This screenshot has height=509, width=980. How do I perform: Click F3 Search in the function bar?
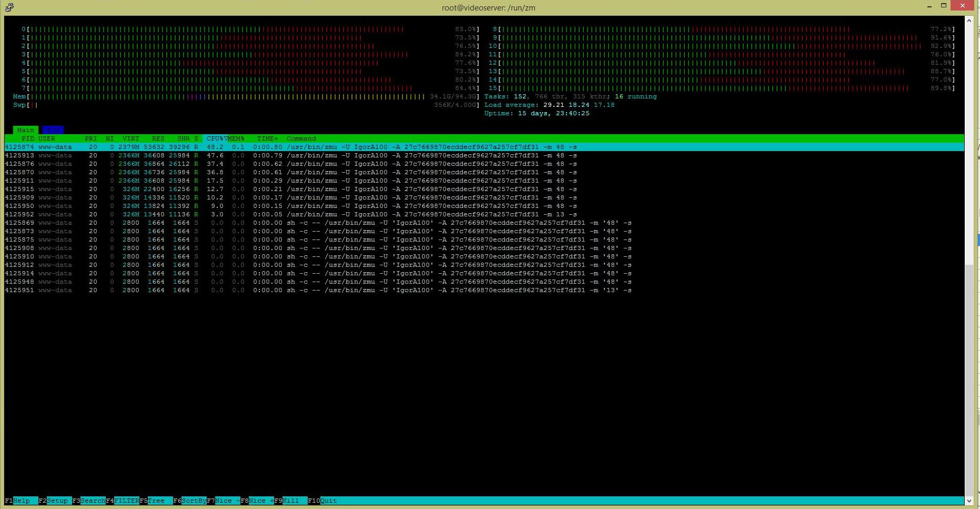[88, 501]
